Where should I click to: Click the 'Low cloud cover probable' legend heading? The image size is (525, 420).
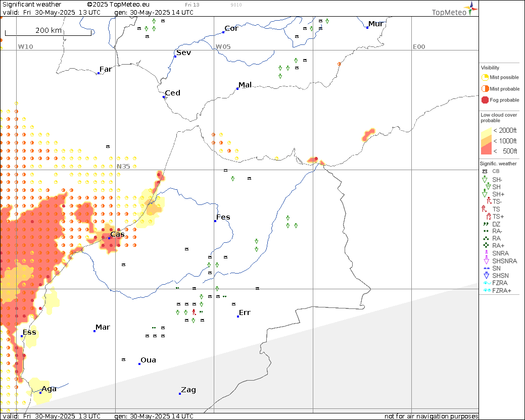499,118
